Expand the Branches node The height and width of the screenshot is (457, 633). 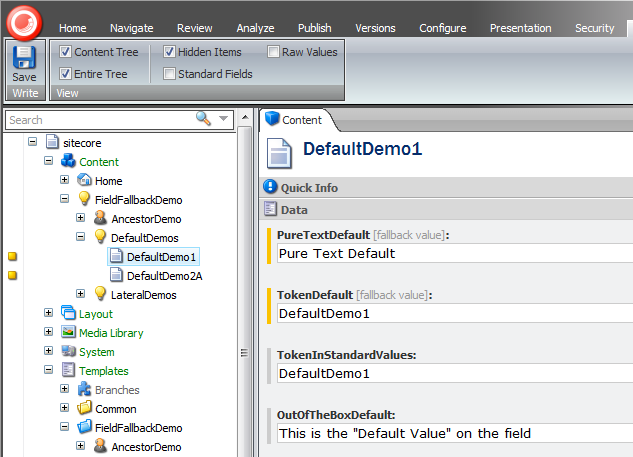point(65,388)
